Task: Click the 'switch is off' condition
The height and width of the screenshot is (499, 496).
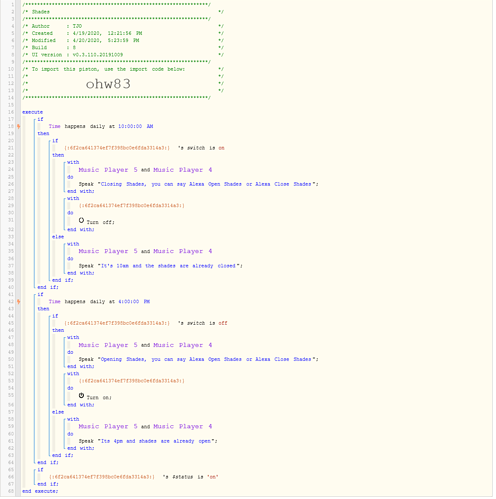Action: coord(202,323)
